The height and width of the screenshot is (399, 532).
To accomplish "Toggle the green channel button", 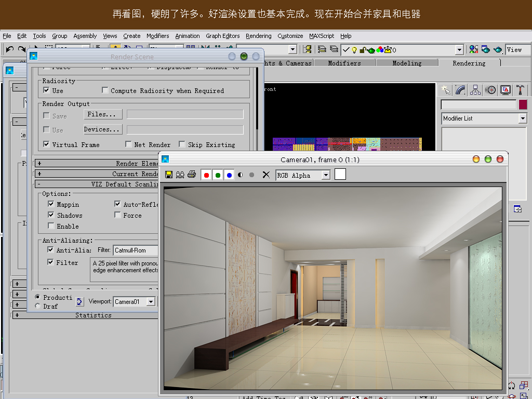I will (218, 175).
